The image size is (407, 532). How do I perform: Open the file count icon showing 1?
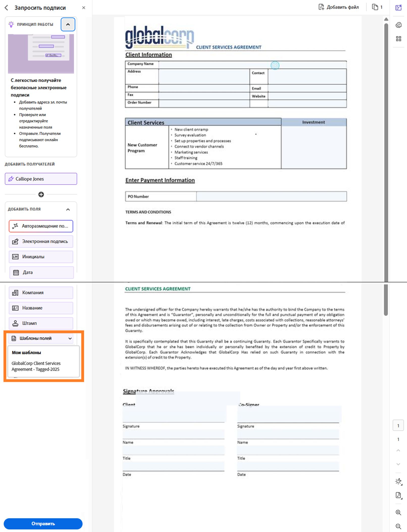(x=377, y=7)
